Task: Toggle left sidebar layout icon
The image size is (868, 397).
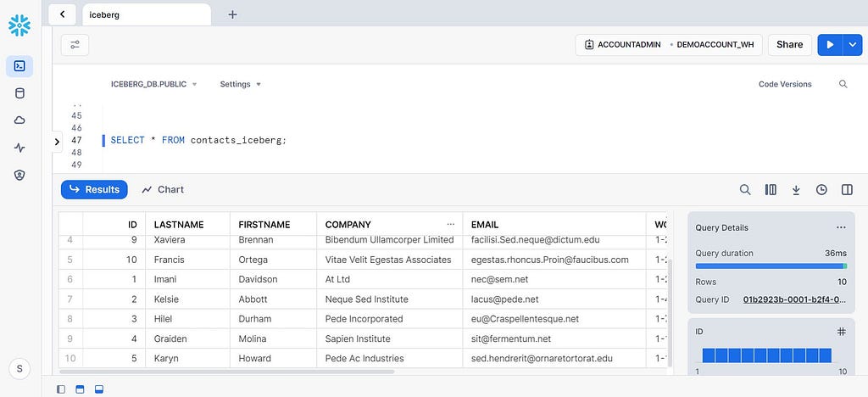Action: (x=61, y=389)
